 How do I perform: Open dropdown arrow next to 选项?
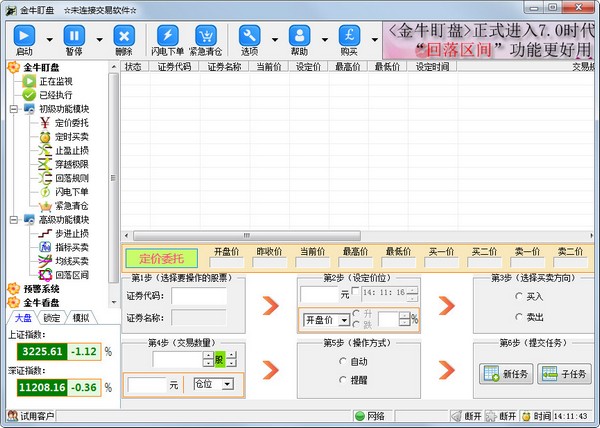click(x=275, y=39)
